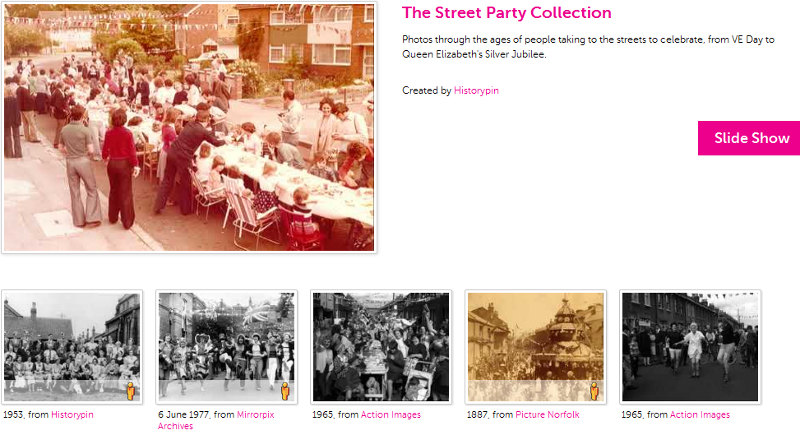800x435 pixels.
Task: Click the 6 June 1977 date caption
Action: [x=184, y=415]
